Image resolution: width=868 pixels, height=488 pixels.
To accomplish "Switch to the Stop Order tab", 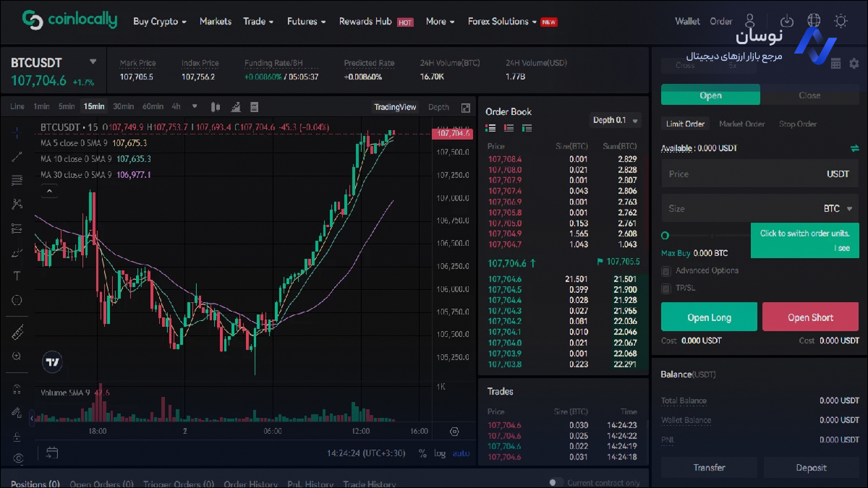I will 798,124.
